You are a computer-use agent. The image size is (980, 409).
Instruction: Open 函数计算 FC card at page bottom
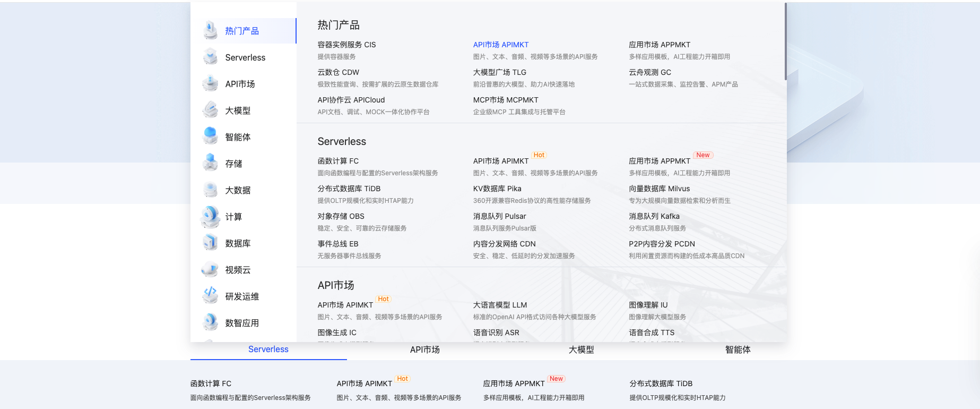pyautogui.click(x=211, y=384)
